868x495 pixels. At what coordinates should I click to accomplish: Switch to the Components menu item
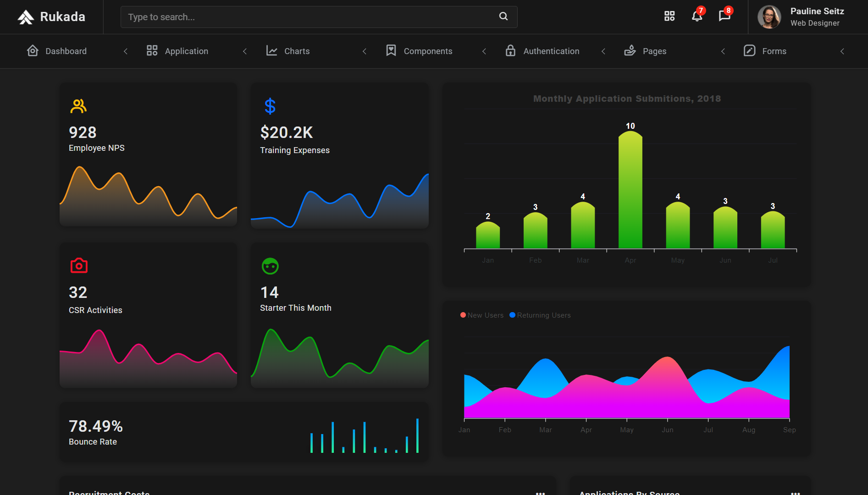[x=428, y=51]
